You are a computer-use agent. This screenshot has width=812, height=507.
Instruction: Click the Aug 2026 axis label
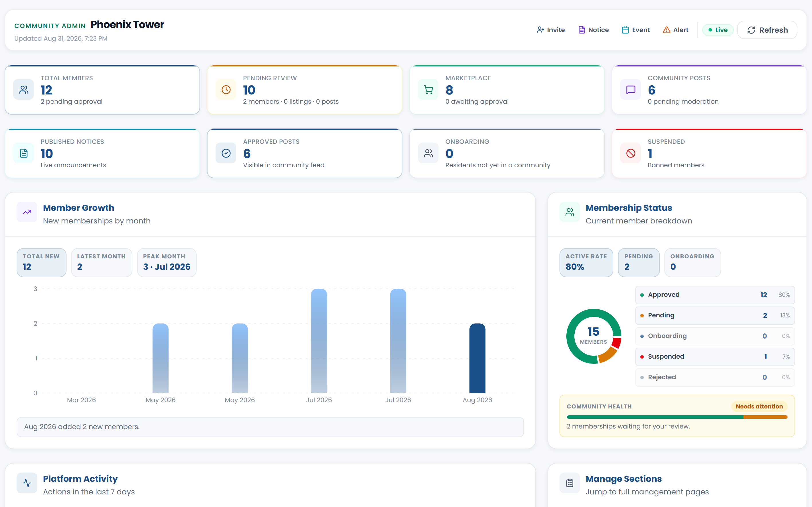click(x=477, y=400)
